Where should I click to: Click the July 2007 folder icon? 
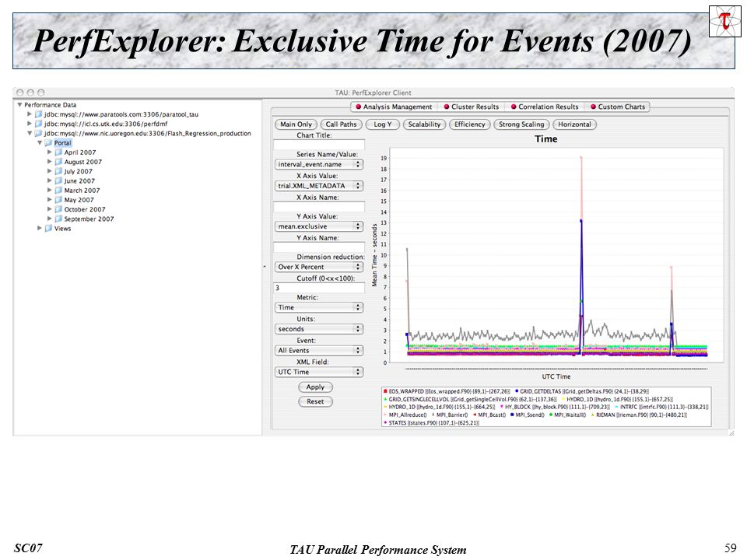click(58, 171)
